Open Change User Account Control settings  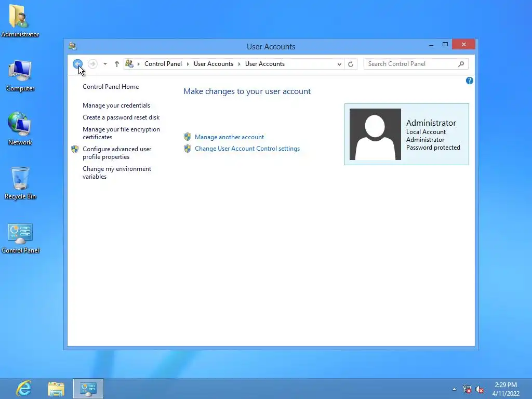247,149
